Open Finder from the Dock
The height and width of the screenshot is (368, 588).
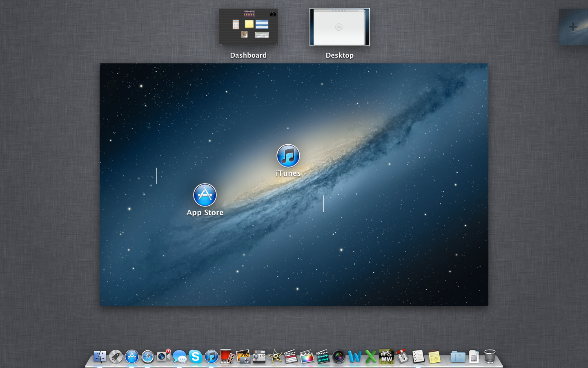click(x=100, y=357)
